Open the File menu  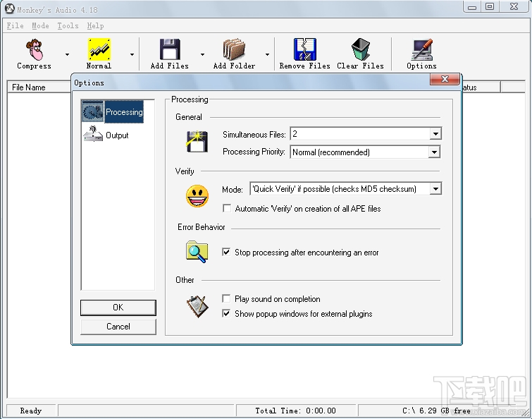click(x=16, y=26)
